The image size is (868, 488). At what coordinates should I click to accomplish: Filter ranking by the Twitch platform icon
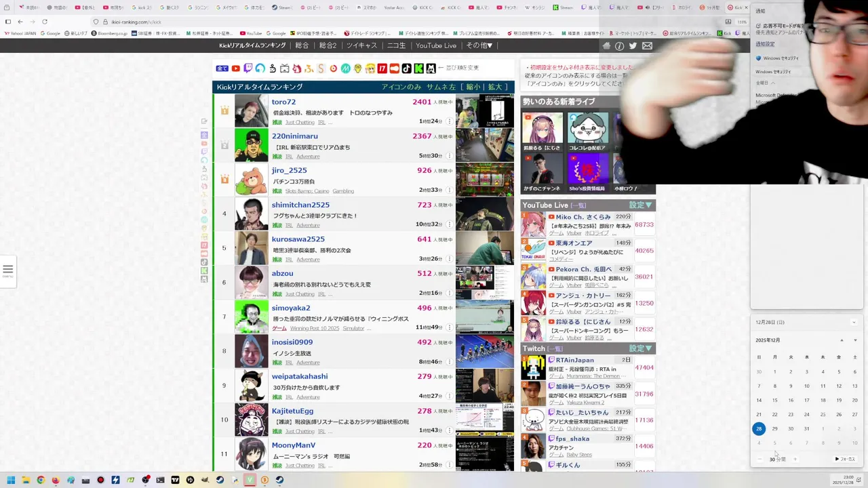point(248,68)
